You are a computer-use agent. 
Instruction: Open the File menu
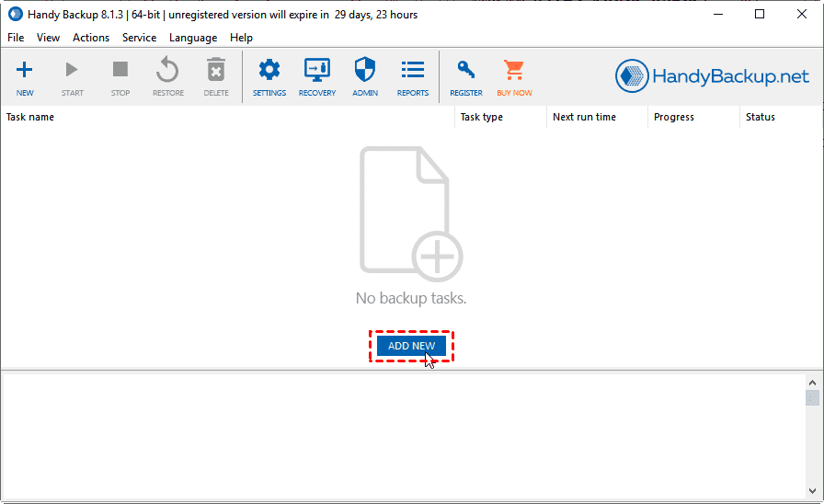click(16, 38)
